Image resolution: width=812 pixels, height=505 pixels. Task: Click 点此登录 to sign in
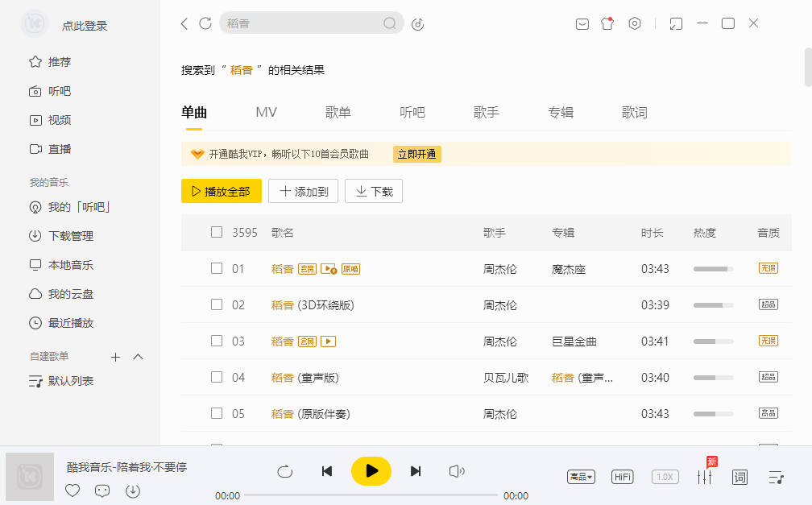(x=85, y=26)
